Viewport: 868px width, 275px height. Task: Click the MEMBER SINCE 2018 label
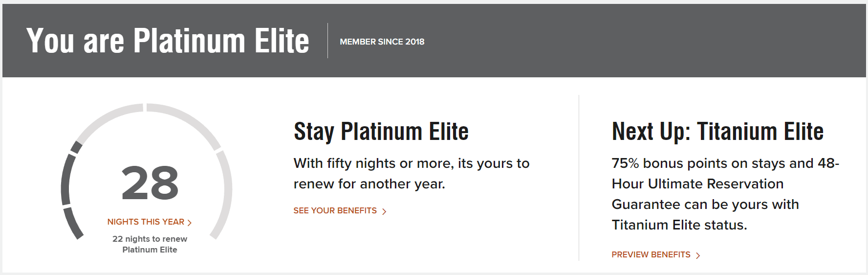coord(382,42)
